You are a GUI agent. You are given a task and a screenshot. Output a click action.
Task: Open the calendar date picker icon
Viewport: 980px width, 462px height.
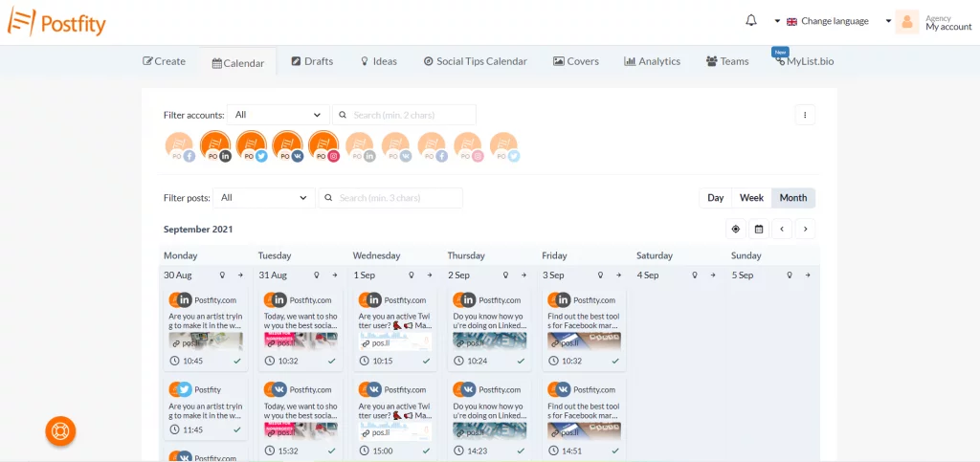click(x=759, y=230)
